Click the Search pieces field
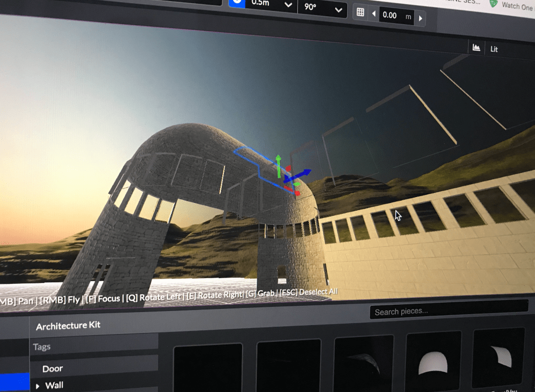Viewport: 535px width, 392px height. tap(449, 312)
